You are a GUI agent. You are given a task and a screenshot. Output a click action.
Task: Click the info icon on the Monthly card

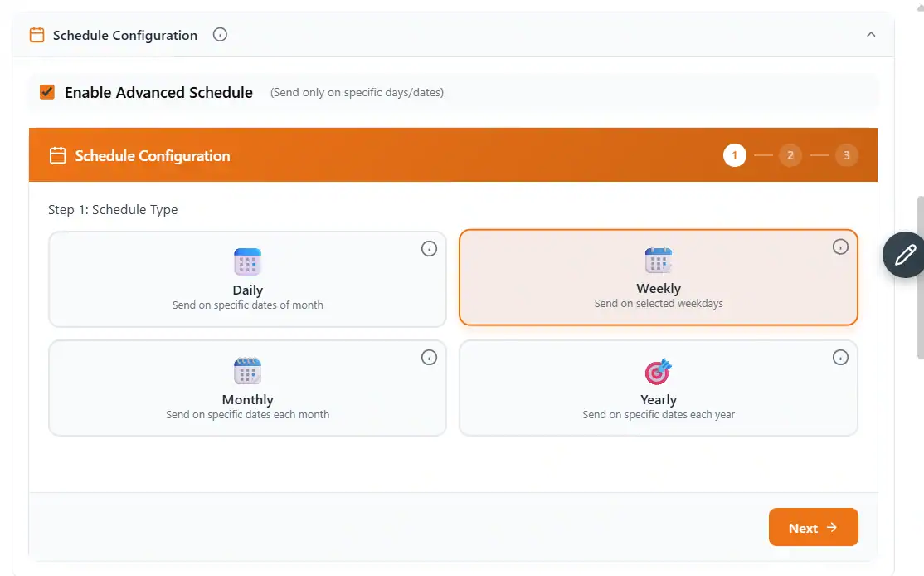[x=429, y=357]
